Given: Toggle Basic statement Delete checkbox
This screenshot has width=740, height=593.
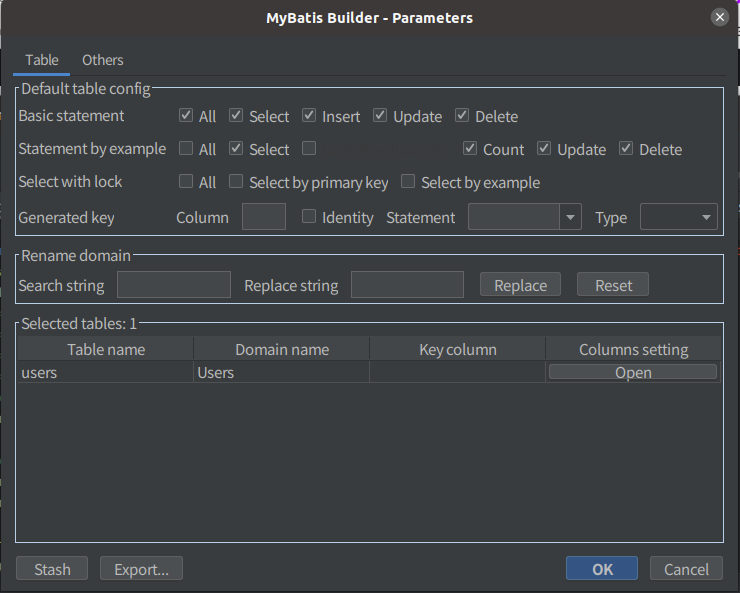Looking at the screenshot, I should (462, 116).
